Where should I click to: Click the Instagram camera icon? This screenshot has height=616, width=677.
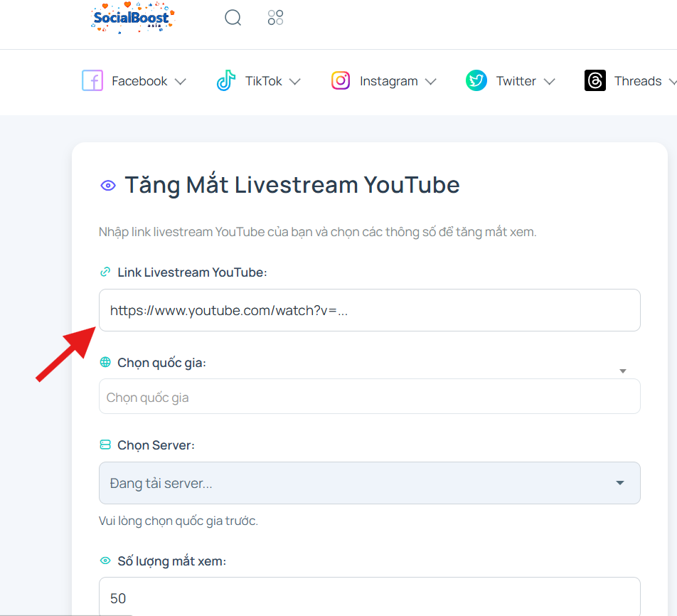tap(341, 81)
